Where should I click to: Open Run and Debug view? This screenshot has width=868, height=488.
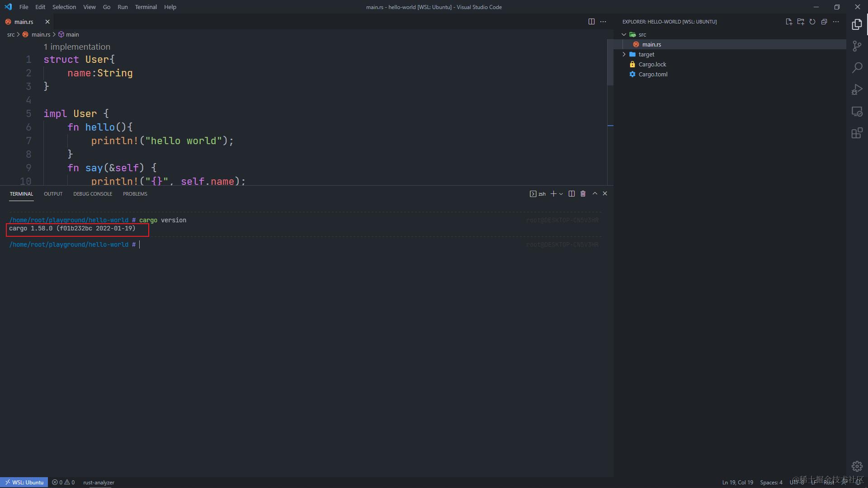pyautogui.click(x=857, y=89)
